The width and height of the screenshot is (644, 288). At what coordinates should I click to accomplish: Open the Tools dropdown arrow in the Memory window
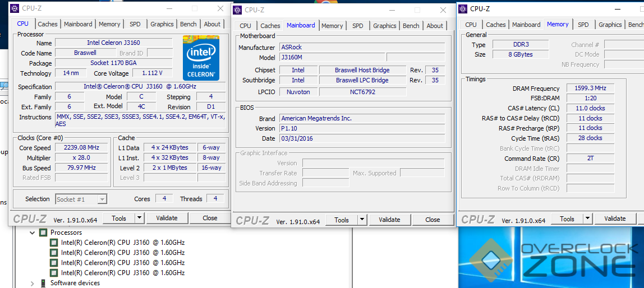(587, 219)
